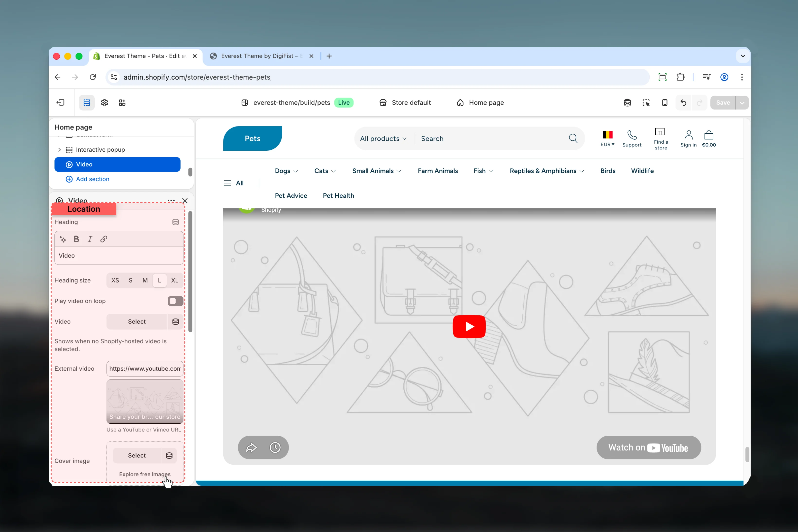Toggle italic in heading editor

coord(90,239)
